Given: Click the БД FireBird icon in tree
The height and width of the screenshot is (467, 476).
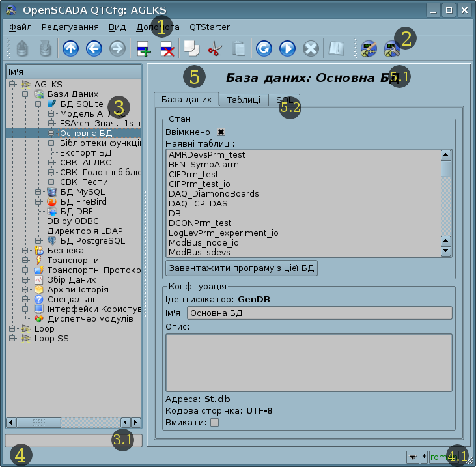Looking at the screenshot, I should 52,202.
